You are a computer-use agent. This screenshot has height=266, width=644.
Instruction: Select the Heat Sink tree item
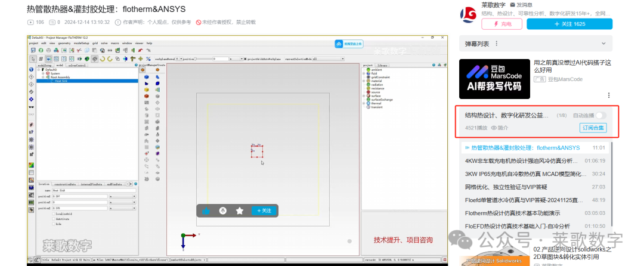[87, 81]
